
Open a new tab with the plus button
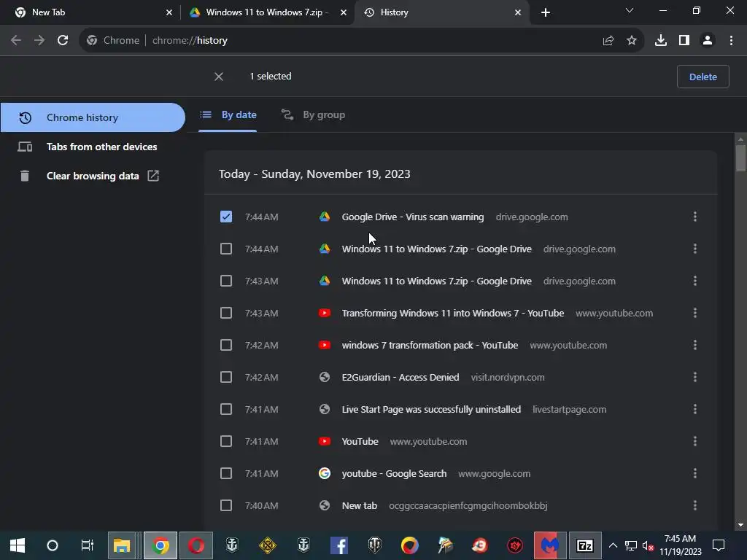[x=546, y=12]
